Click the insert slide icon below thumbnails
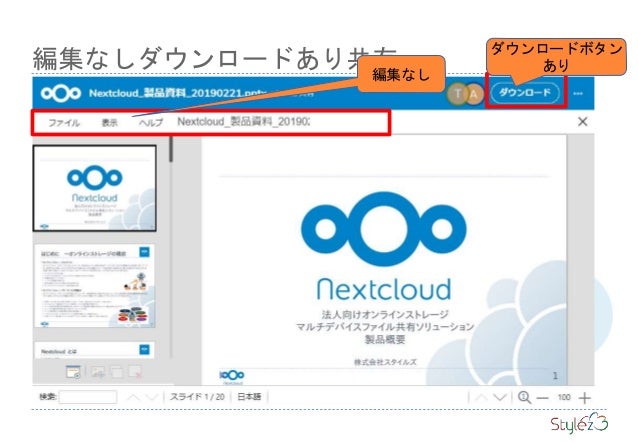The image size is (638, 442). coord(98,372)
